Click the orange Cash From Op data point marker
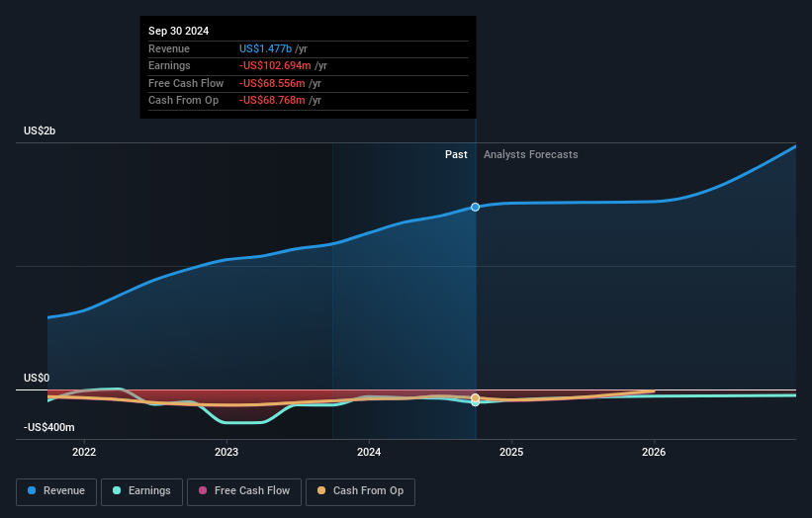 [476, 398]
